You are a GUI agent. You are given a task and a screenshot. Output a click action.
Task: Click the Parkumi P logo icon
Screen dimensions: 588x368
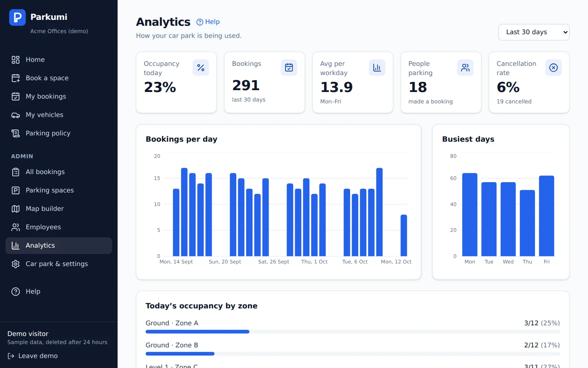[17, 17]
